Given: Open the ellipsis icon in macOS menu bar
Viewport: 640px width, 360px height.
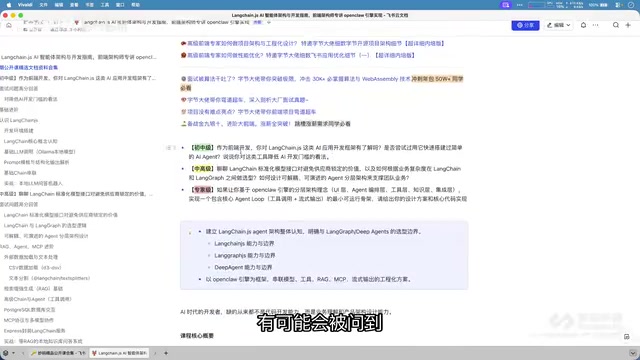Looking at the screenshot, I should tap(520, 5).
